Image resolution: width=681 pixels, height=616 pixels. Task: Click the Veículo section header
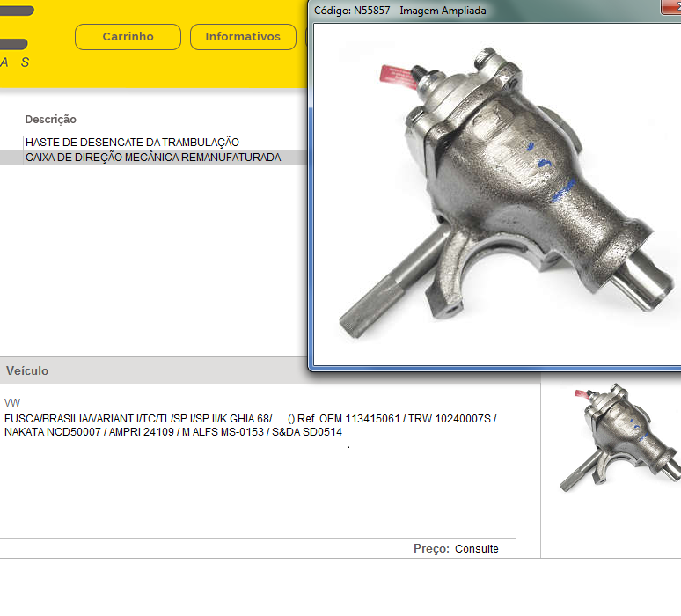[x=27, y=371]
